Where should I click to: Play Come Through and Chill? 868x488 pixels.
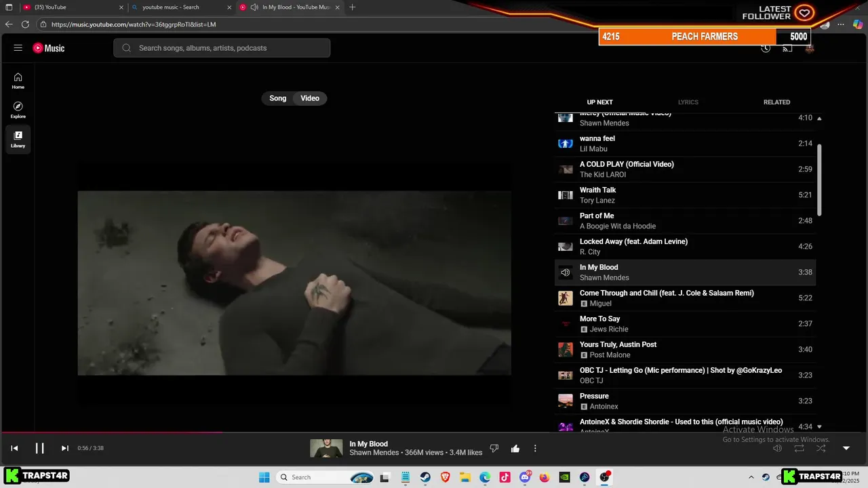(x=685, y=298)
